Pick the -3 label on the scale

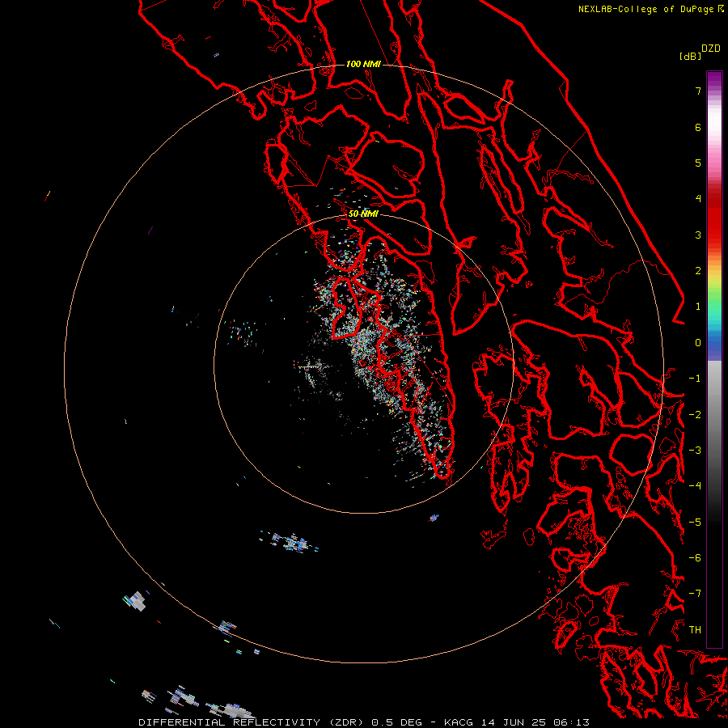coord(695,451)
